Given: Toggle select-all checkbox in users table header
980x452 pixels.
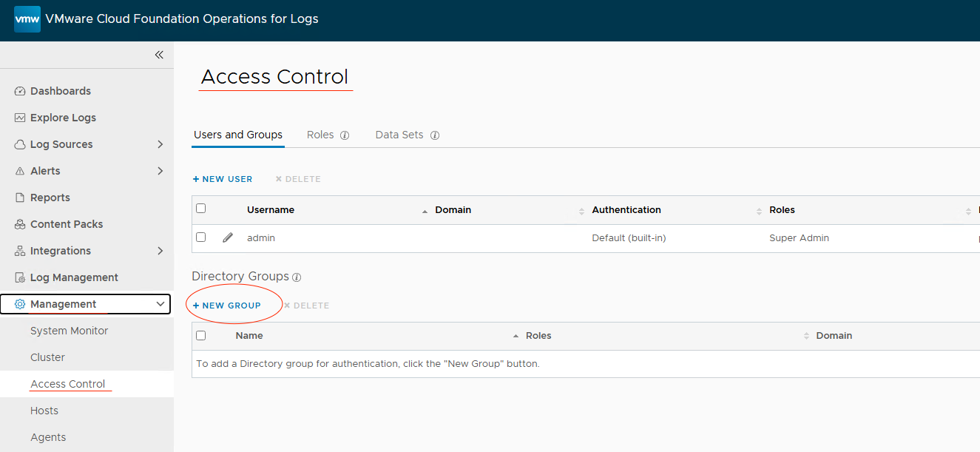Looking at the screenshot, I should tap(200, 209).
